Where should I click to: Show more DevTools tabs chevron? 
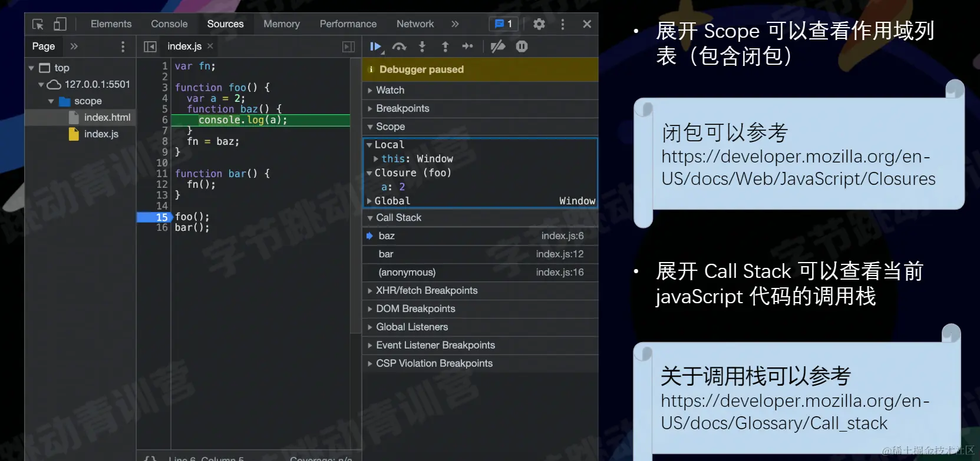tap(455, 24)
